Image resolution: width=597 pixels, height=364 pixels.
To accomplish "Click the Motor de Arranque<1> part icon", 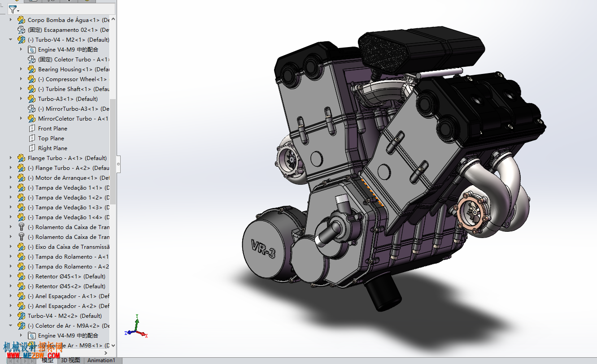I will 21,178.
